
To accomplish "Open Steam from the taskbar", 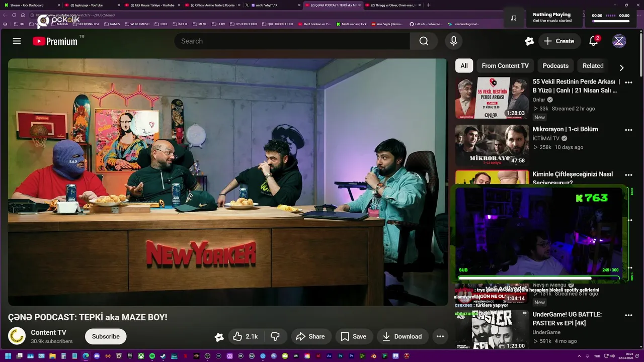I will (x=163, y=356).
